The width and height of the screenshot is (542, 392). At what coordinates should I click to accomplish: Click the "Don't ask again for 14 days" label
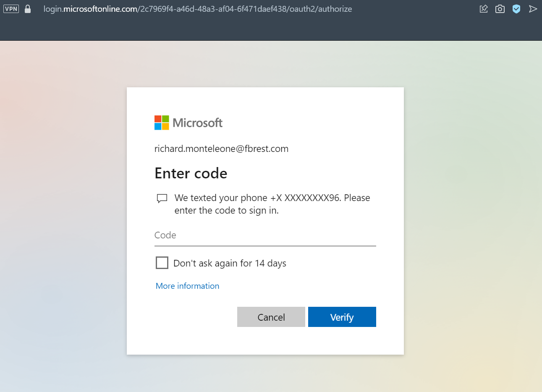tap(230, 263)
